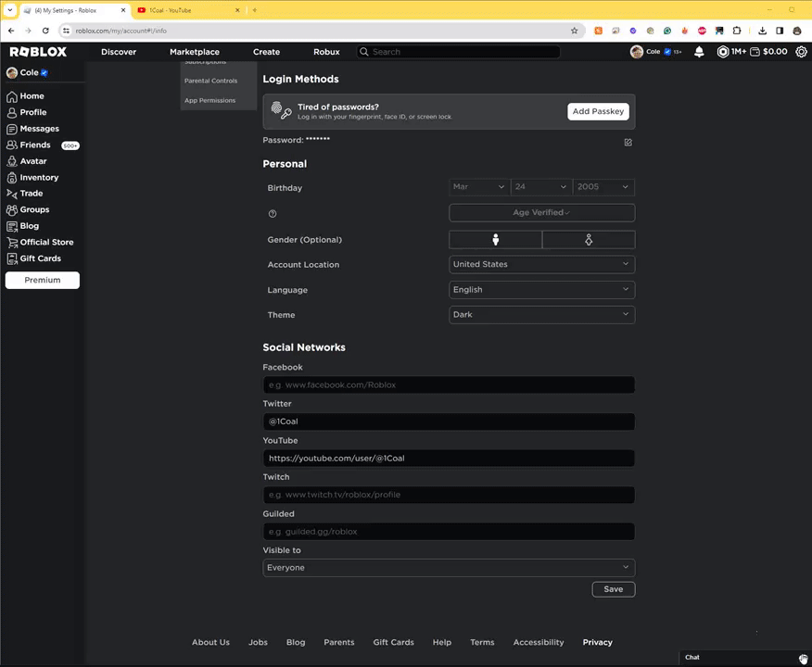812x667 pixels.
Task: Open the Robux balance icon
Action: 722,52
